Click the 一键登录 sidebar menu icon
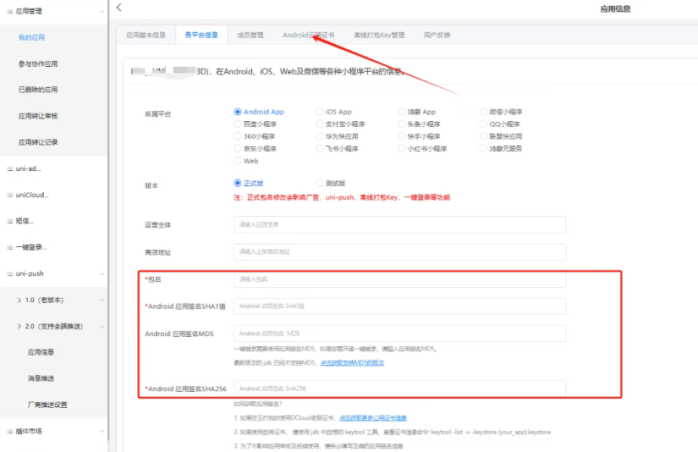This screenshot has height=452, width=698. point(7,246)
